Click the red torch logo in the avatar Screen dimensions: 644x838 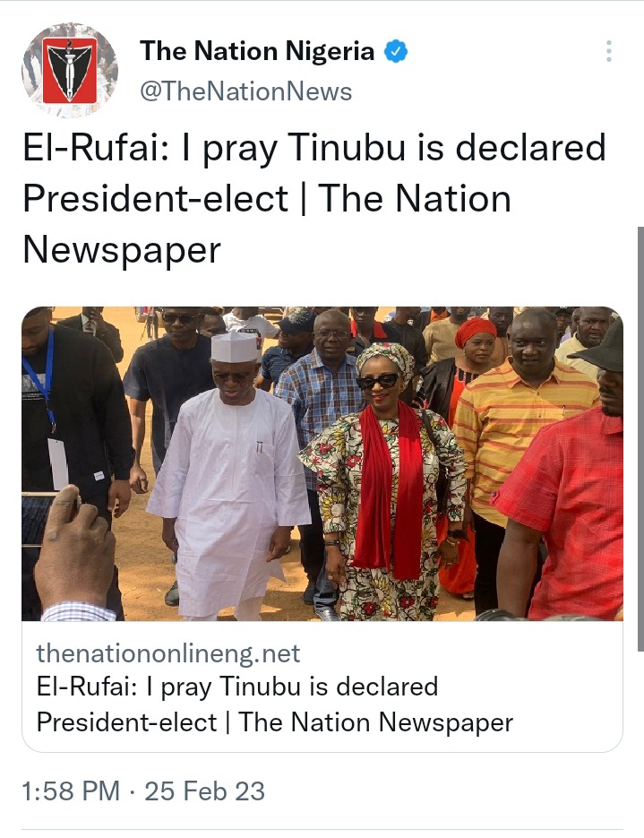[70, 70]
